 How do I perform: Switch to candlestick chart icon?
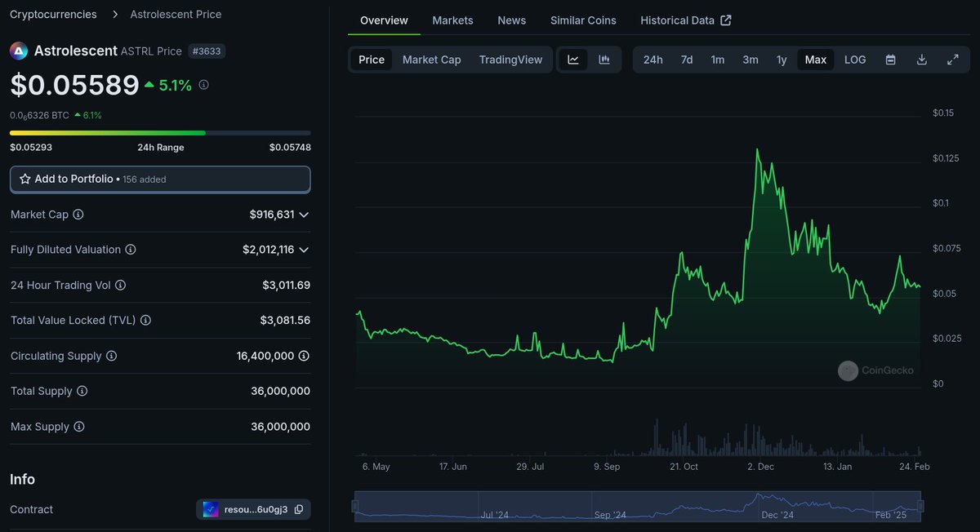click(604, 60)
